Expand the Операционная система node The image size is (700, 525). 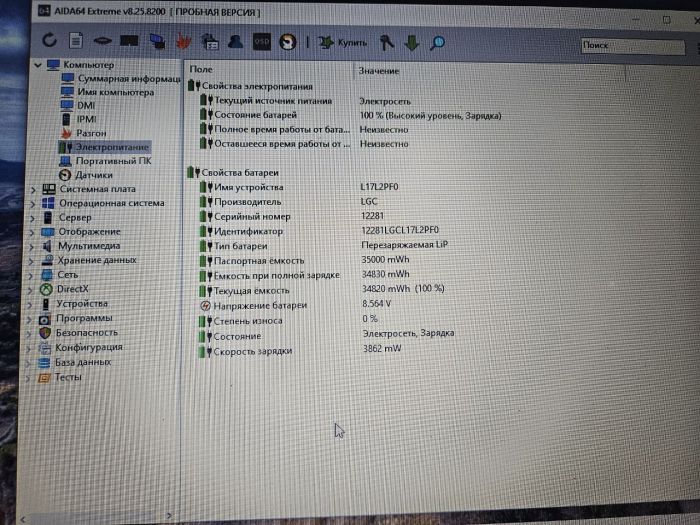(32, 204)
